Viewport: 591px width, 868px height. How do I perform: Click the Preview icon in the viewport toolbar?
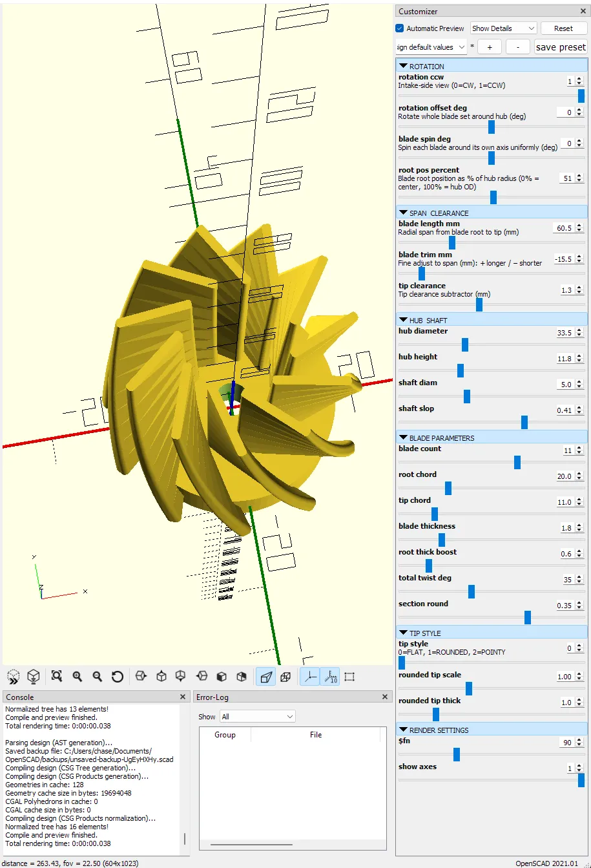click(14, 677)
